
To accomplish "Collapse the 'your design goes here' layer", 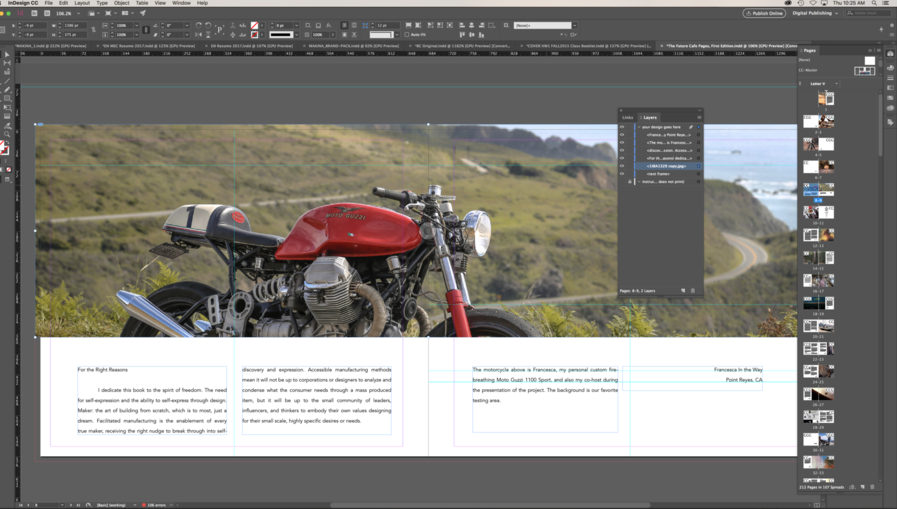I will [639, 127].
